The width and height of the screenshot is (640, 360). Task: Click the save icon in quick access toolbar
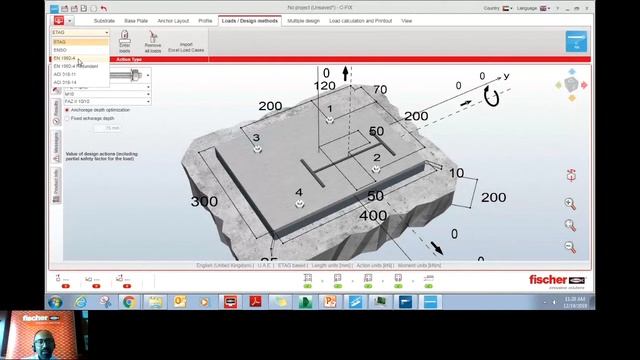(x=84, y=8)
